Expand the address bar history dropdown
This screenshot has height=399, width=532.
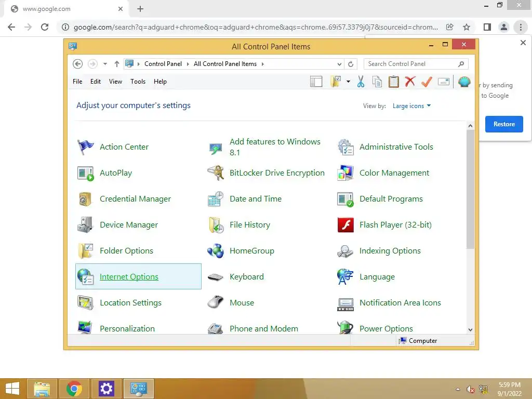(x=339, y=64)
